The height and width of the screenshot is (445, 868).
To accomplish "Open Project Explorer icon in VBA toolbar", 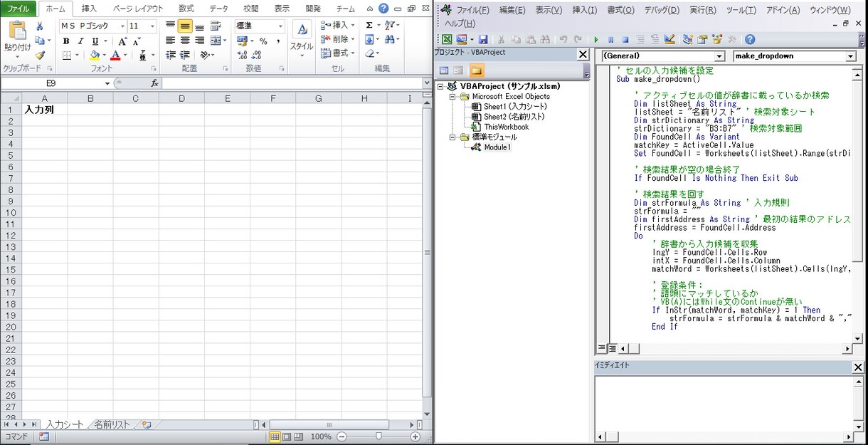I will point(688,40).
